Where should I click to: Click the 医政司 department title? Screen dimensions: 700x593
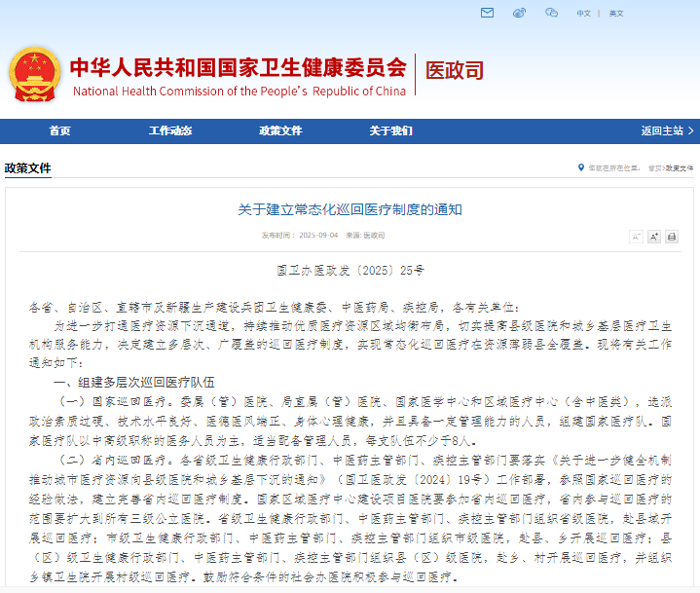455,70
